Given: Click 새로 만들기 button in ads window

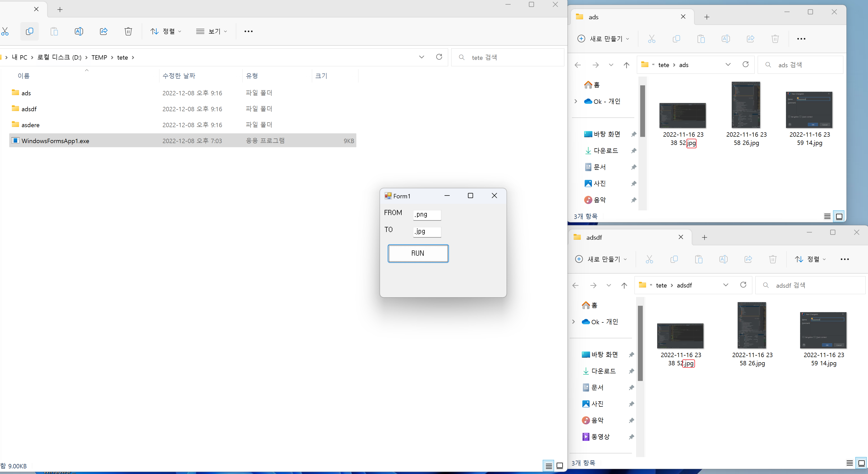Looking at the screenshot, I should (x=603, y=39).
